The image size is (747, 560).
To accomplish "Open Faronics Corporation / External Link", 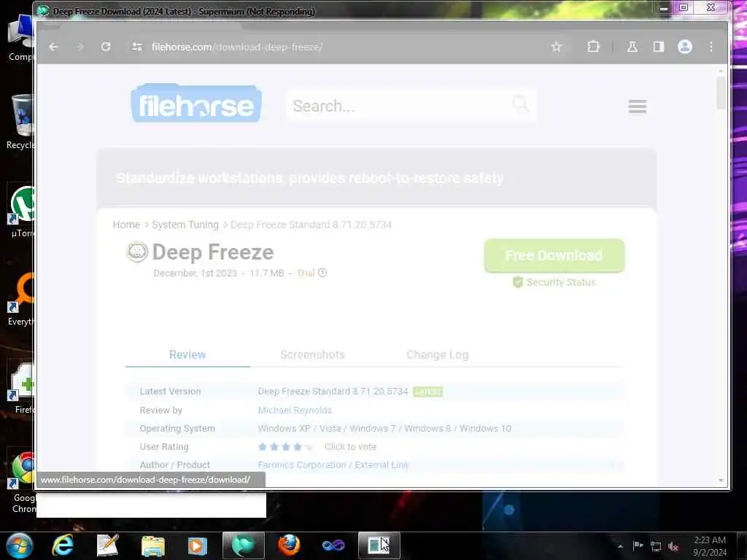I will coord(333,464).
